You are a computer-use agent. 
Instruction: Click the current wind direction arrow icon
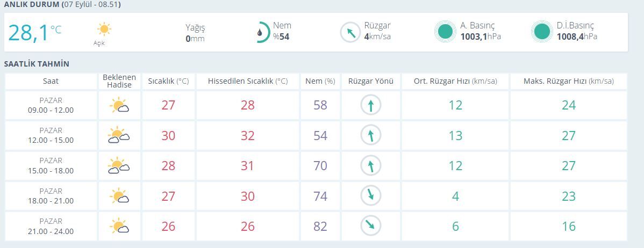point(350,32)
